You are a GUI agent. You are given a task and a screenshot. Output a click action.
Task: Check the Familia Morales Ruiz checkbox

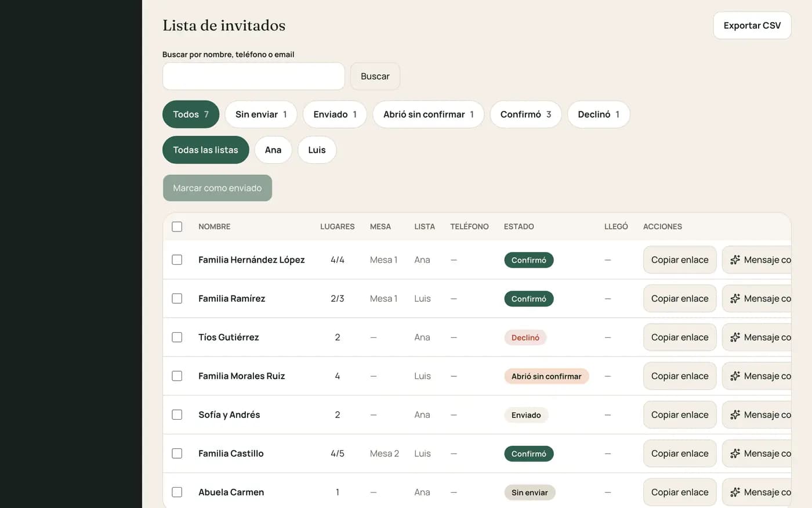point(177,376)
